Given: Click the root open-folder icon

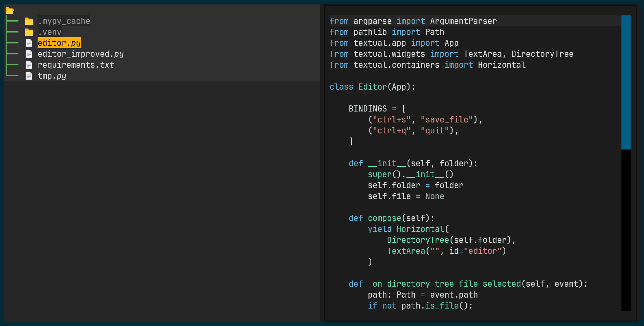Looking at the screenshot, I should click(10, 11).
